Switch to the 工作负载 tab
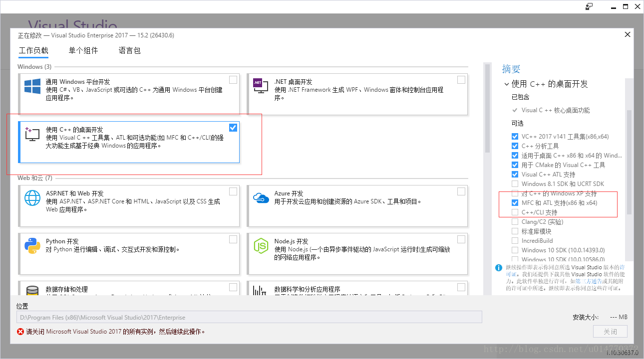 pos(33,50)
